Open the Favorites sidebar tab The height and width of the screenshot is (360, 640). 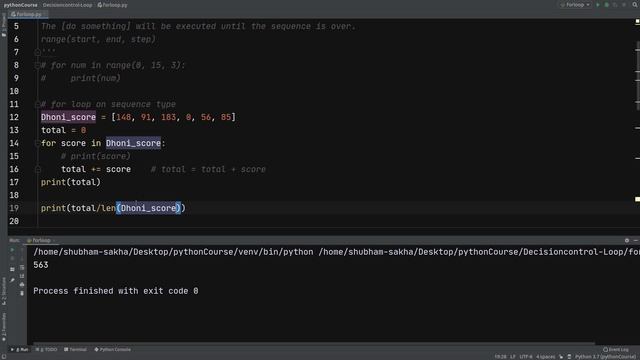(4, 327)
